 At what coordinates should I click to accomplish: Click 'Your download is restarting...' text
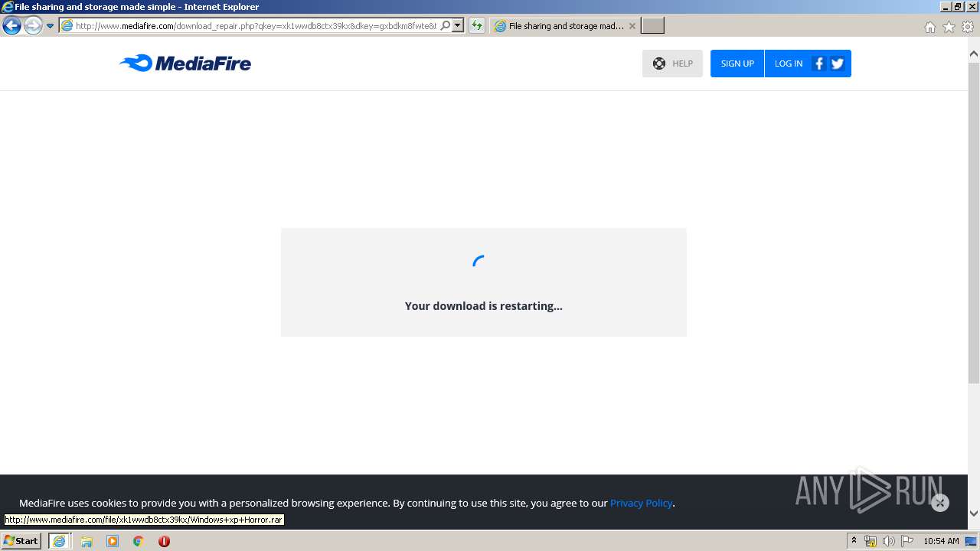(x=484, y=305)
